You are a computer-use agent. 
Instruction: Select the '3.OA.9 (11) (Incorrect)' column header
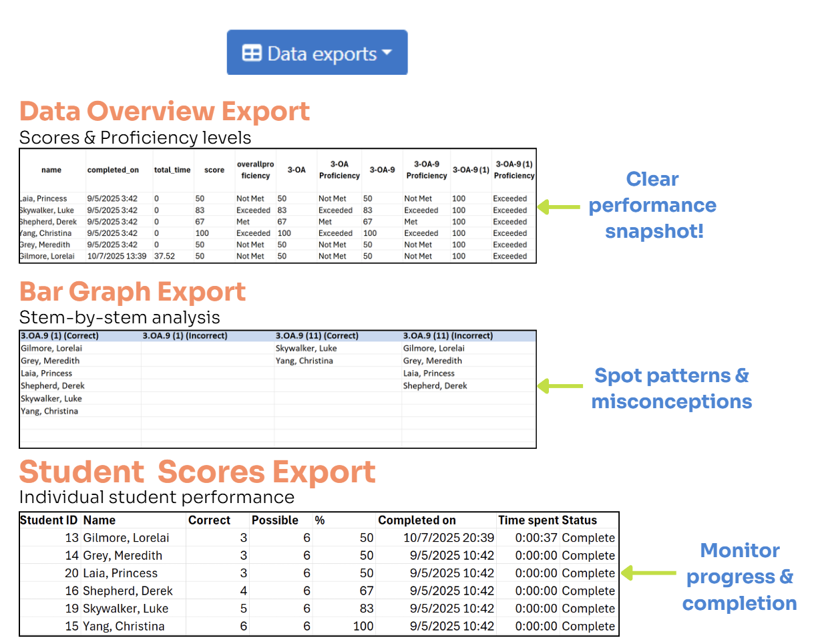447,335
